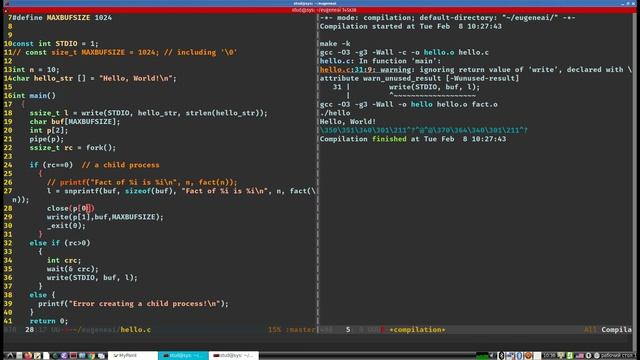
Task: Click 'make -k' in compilation buffer
Action: point(335,44)
